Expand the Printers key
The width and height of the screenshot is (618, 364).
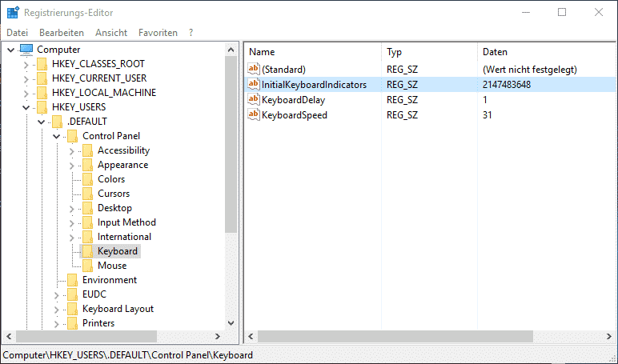click(56, 324)
